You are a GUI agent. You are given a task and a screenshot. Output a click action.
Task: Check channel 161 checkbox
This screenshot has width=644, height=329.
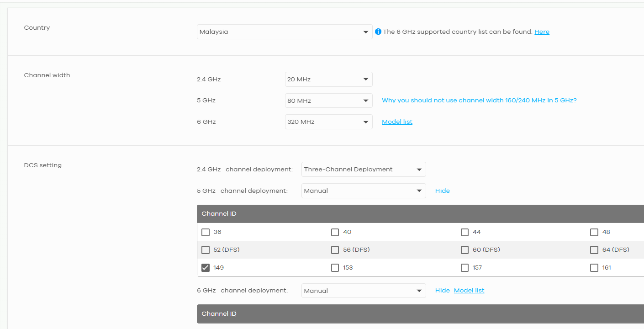[594, 268]
